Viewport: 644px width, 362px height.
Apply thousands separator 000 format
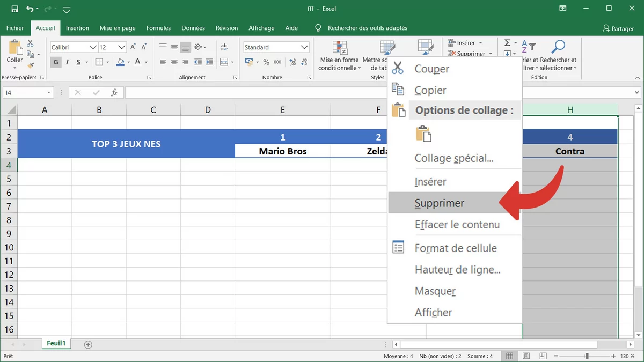click(x=277, y=62)
